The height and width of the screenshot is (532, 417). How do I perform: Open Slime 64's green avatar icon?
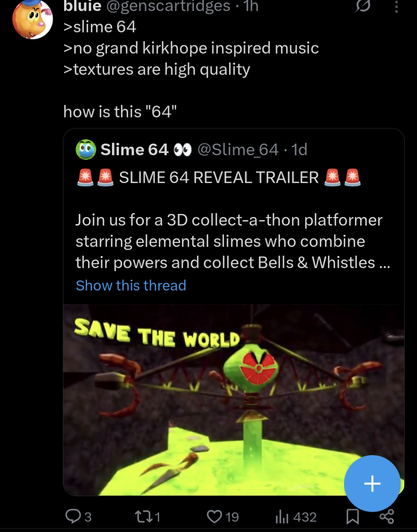[x=86, y=150]
